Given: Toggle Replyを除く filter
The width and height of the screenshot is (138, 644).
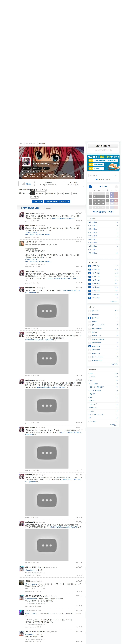Looking at the screenshot, I should coord(40,194).
